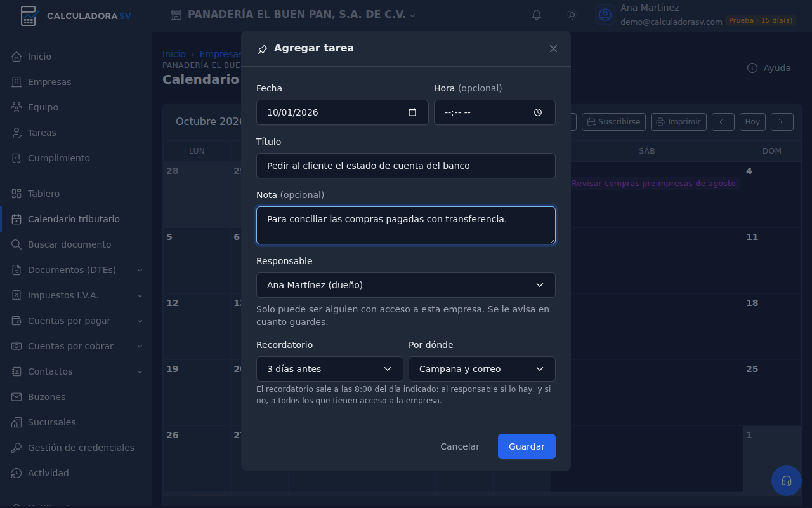
Task: Expand Documentos (DTEs) submenu
Action: [x=76, y=270]
